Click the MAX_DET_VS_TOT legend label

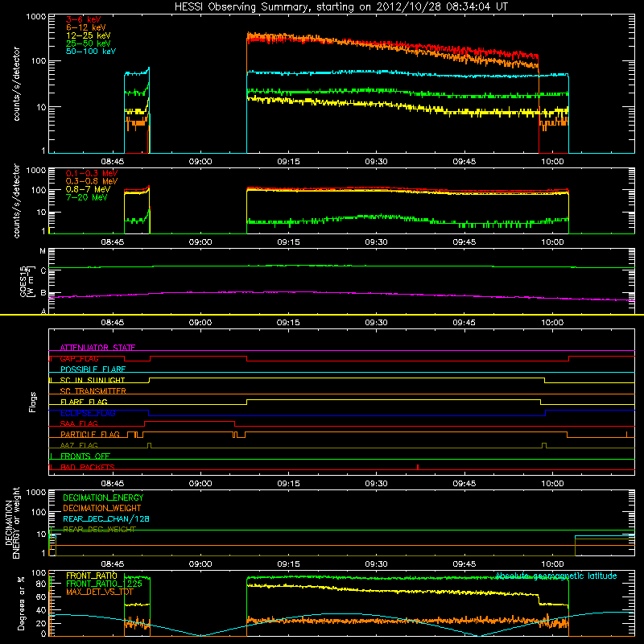[99, 592]
